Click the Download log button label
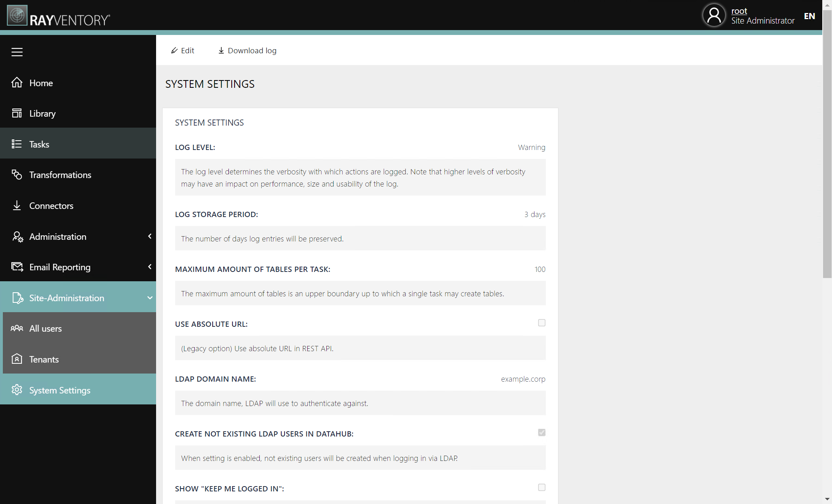The image size is (832, 504). (x=252, y=50)
